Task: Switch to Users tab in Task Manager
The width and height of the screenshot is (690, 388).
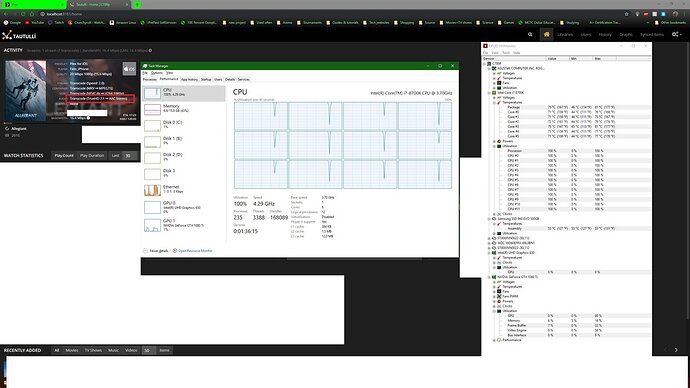Action: pos(218,80)
